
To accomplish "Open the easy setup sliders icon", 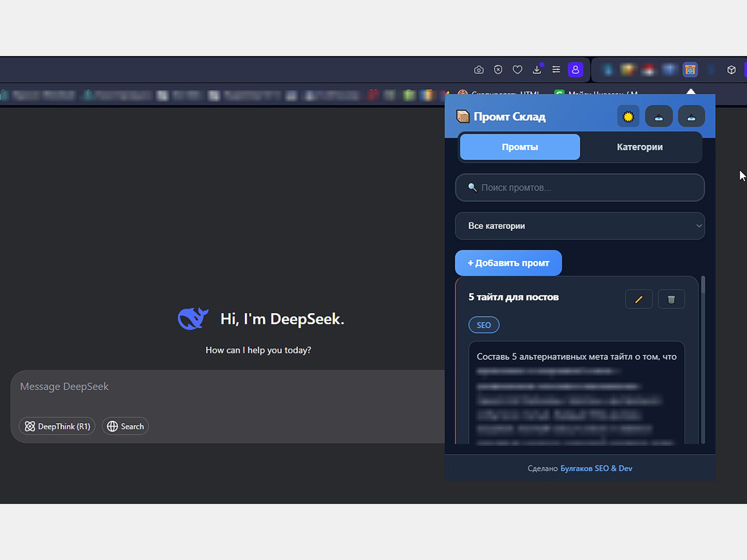I will [x=556, y=70].
